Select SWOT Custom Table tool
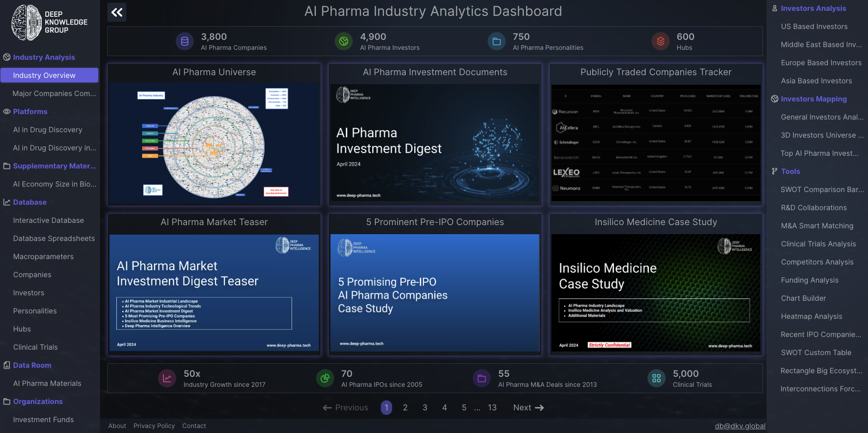This screenshot has height=433, width=868. pyautogui.click(x=816, y=352)
